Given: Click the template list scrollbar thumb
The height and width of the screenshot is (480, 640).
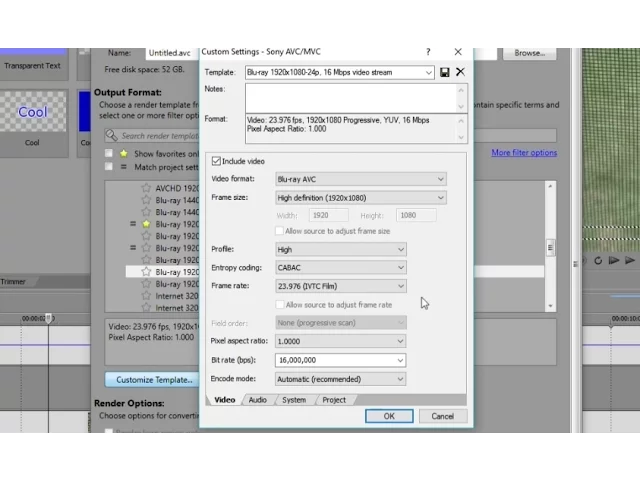Looking at the screenshot, I should 550,247.
